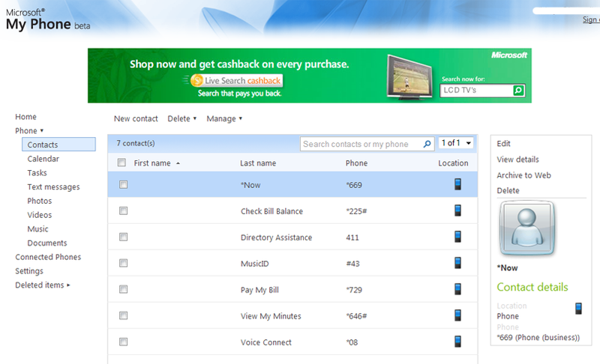Open Videos in sidebar

40,215
